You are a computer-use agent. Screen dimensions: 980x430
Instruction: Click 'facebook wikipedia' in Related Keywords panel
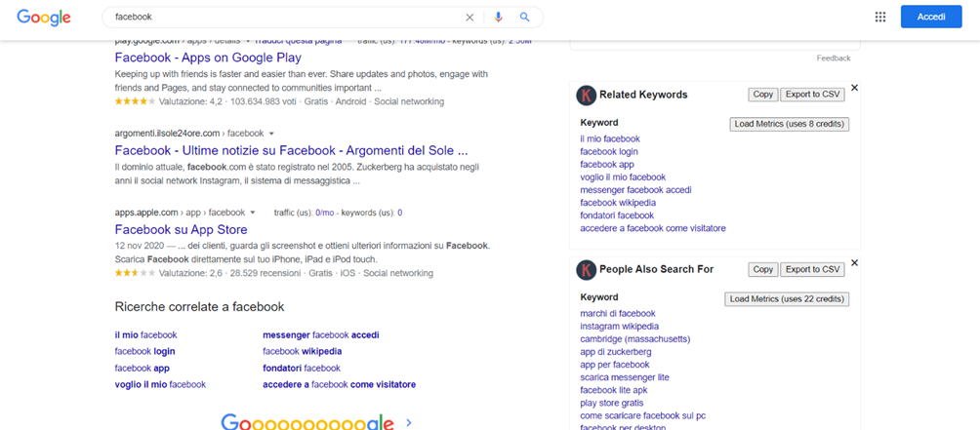pos(618,203)
